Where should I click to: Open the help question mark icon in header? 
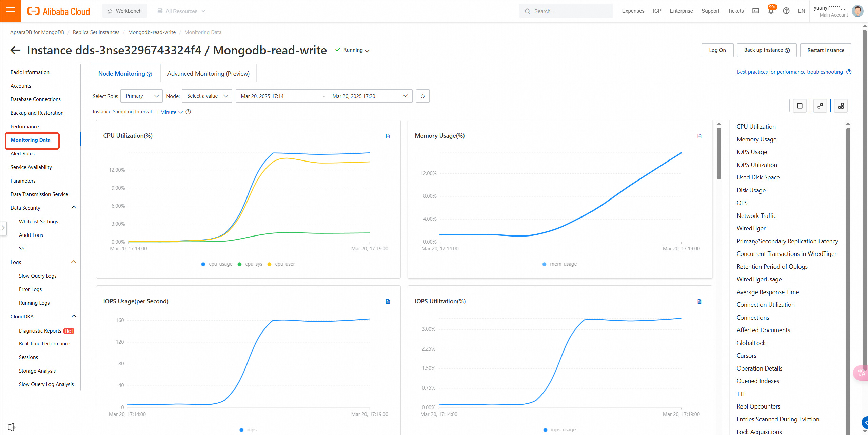coord(786,11)
